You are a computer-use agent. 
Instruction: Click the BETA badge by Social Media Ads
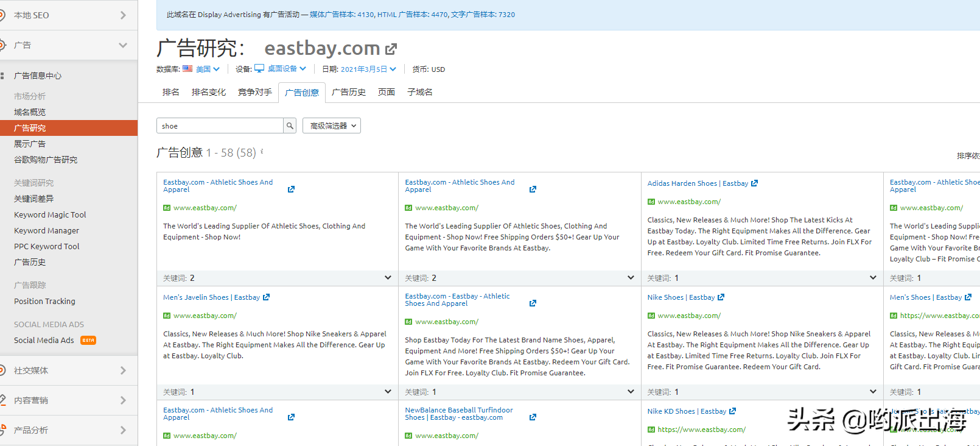point(88,340)
